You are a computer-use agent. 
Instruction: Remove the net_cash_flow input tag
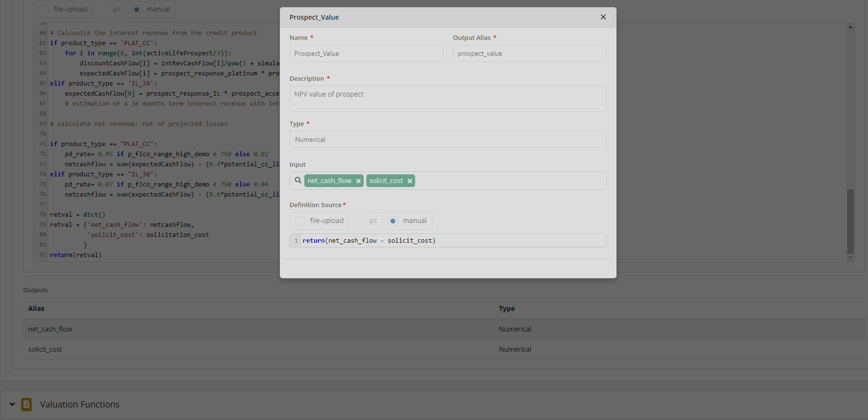tap(358, 181)
